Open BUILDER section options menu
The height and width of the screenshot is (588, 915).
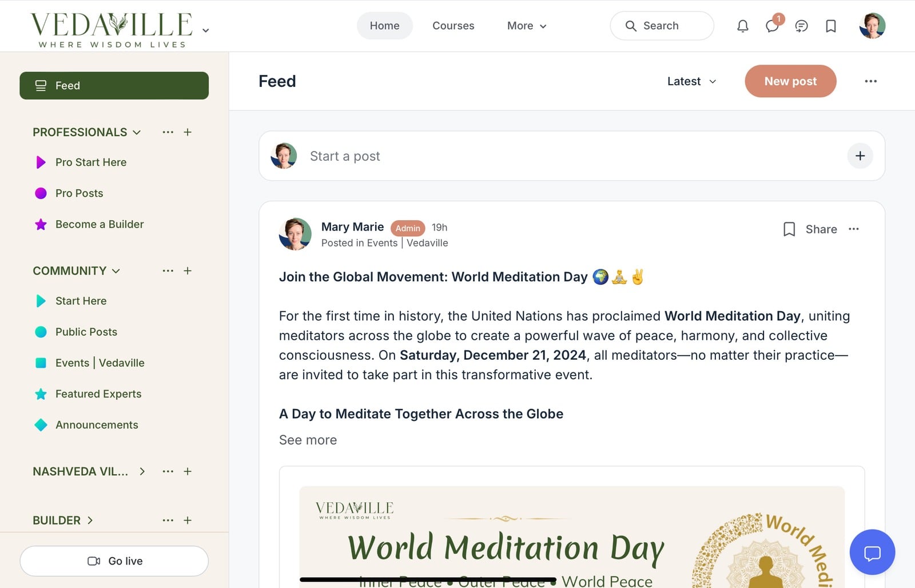click(x=168, y=520)
